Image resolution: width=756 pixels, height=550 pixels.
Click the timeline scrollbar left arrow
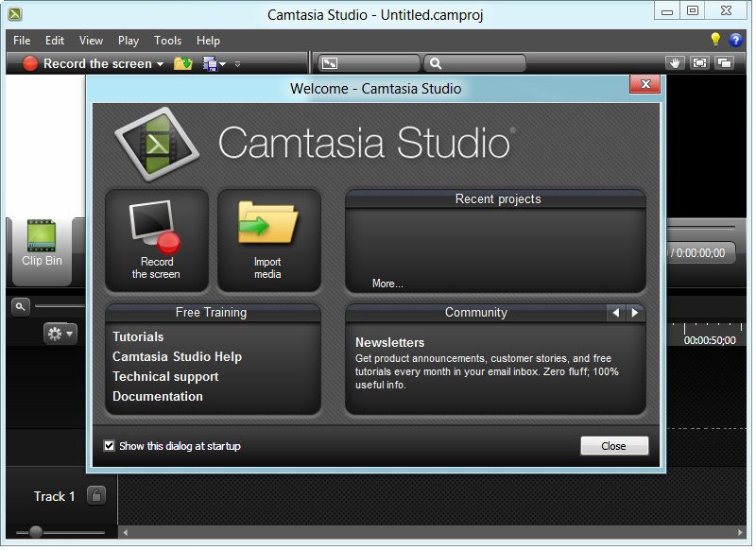coord(126,533)
